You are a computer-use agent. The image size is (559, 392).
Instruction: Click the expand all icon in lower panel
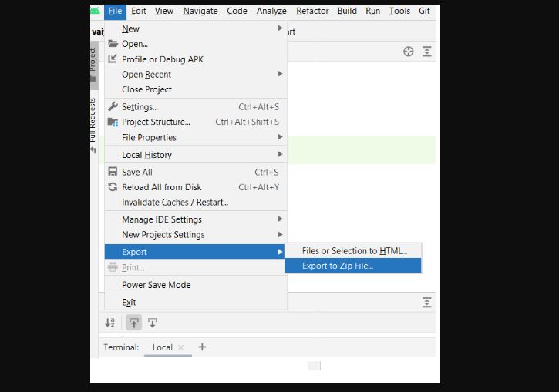(x=426, y=302)
